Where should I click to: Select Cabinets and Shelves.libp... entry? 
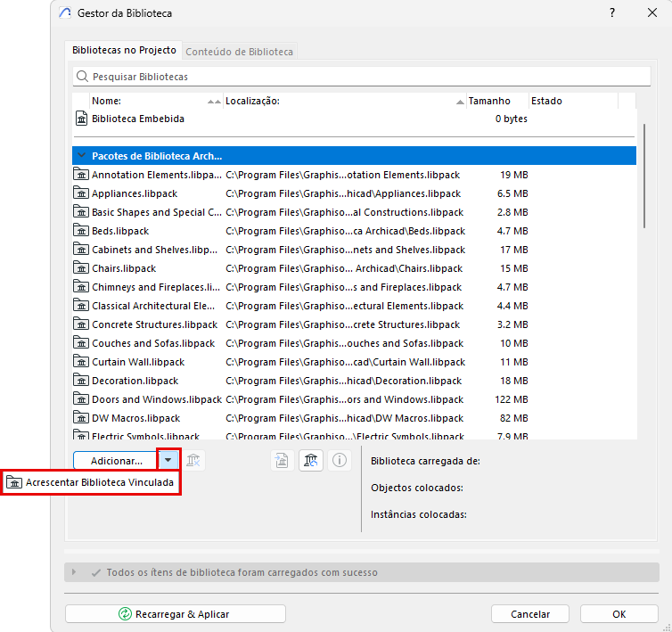354,250
